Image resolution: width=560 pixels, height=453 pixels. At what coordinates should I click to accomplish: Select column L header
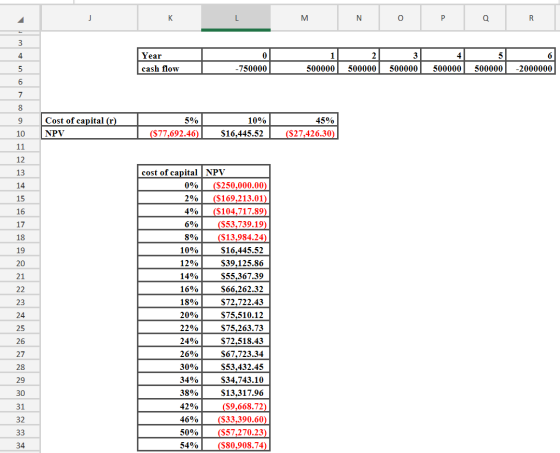pyautogui.click(x=236, y=18)
